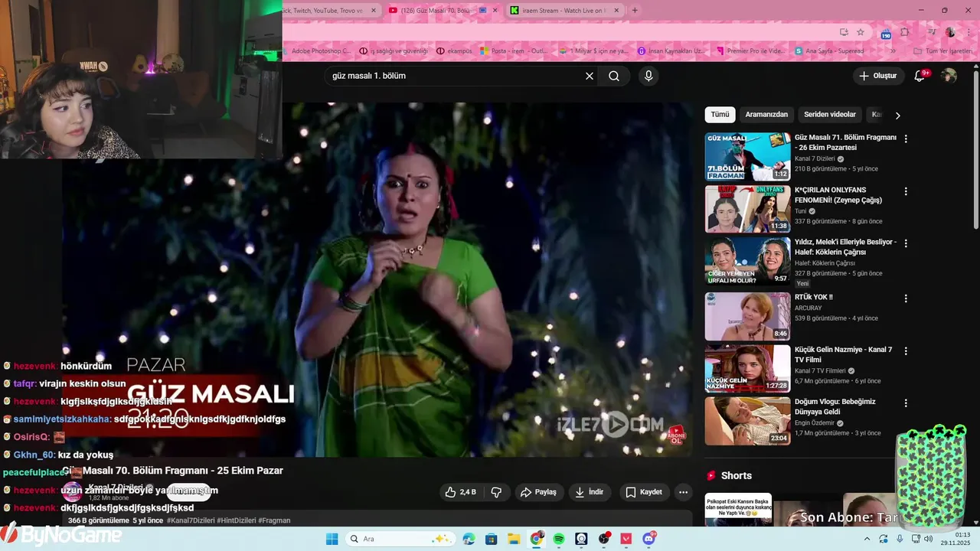Like the video with thumbs up
This screenshot has height=551, width=980.
(461, 492)
